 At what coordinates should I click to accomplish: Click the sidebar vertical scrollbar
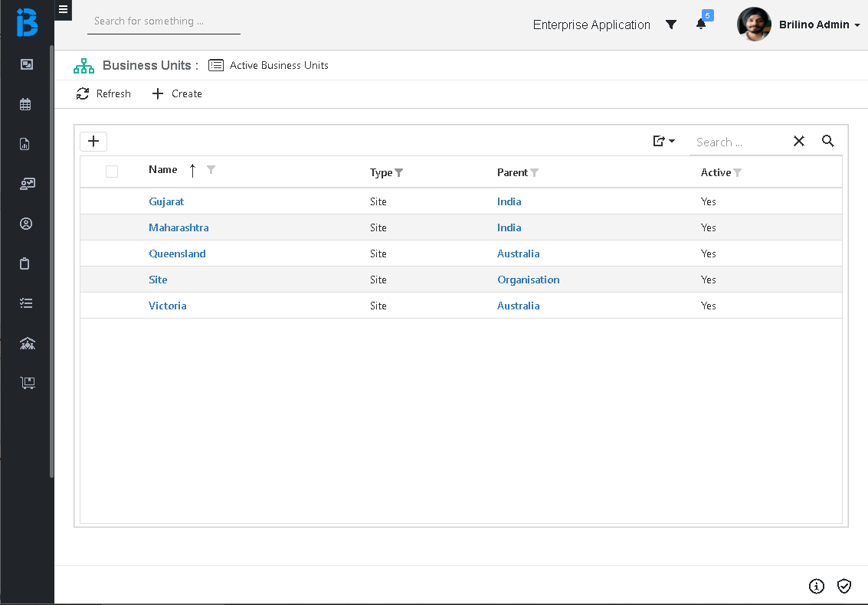[51, 260]
